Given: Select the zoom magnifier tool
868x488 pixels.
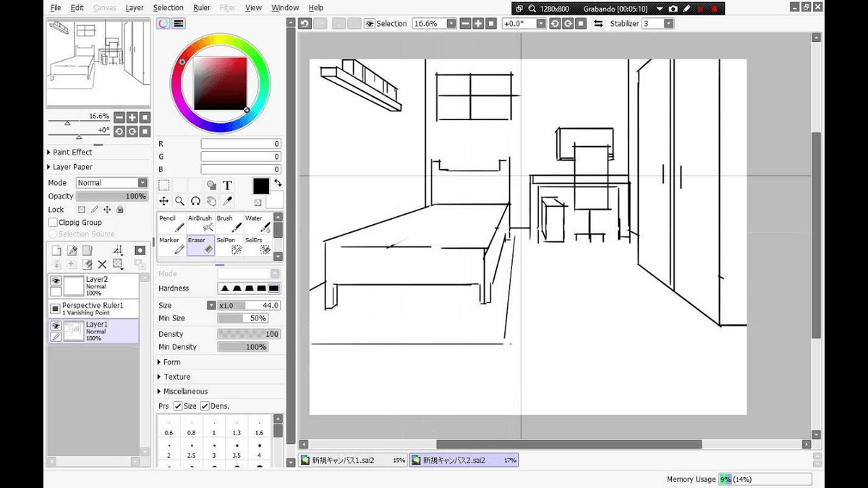Looking at the screenshot, I should [179, 202].
